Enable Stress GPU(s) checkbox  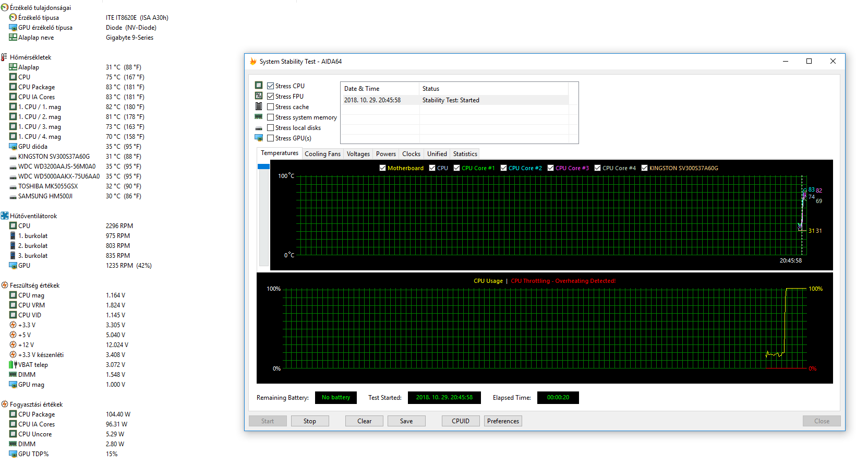tap(271, 138)
